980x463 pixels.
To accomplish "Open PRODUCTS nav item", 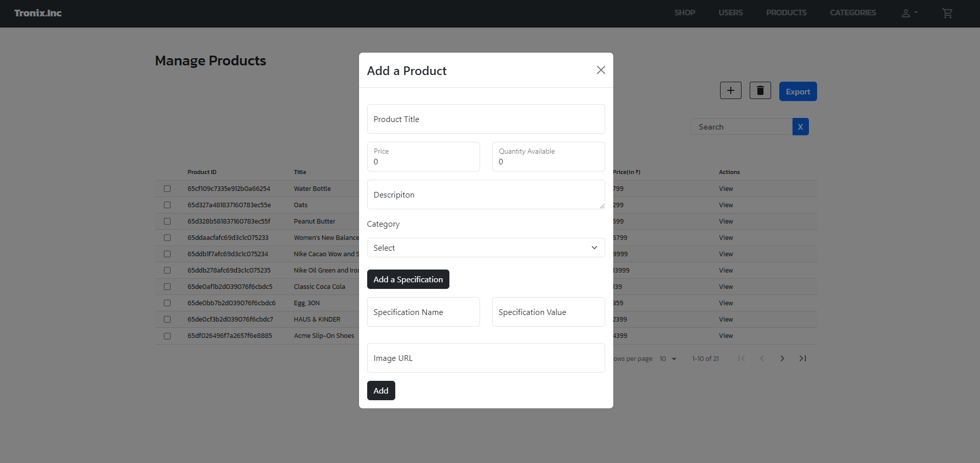I will [x=786, y=13].
